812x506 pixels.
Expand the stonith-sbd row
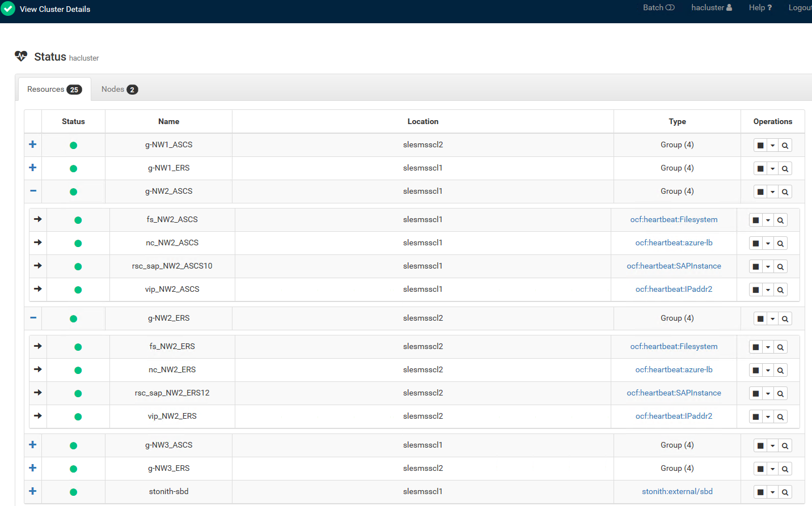33,491
